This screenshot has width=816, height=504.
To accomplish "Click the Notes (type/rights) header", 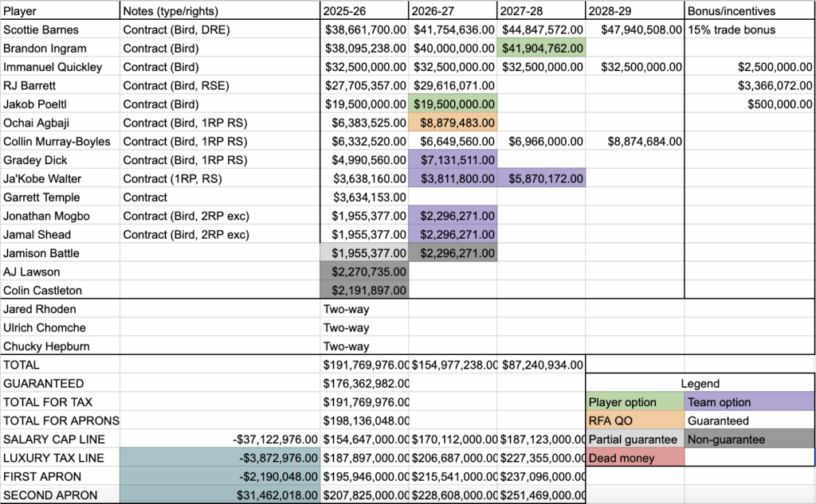I will click(220, 11).
